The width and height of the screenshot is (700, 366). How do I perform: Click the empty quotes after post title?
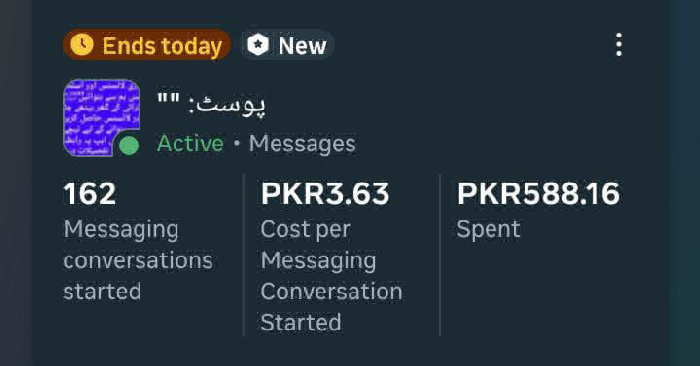168,99
